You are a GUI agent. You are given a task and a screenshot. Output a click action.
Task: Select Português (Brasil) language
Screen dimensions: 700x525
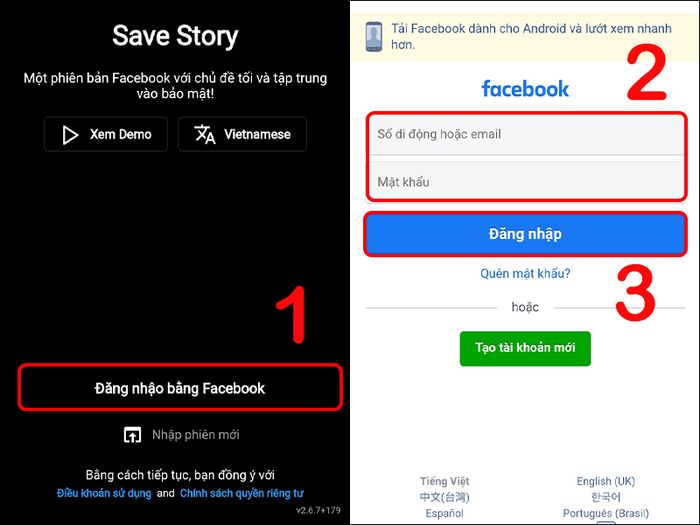(x=605, y=513)
